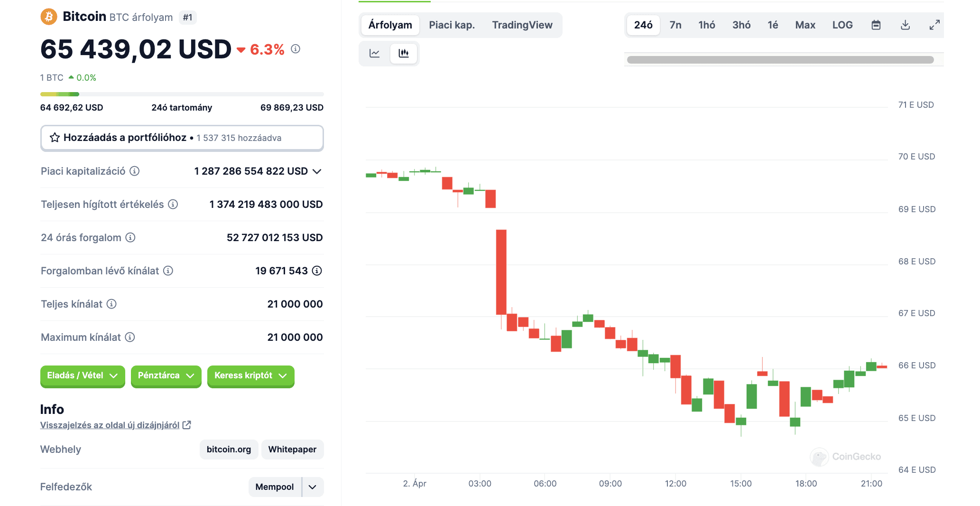
Task: Click the #1 rank badge
Action: 188,18
